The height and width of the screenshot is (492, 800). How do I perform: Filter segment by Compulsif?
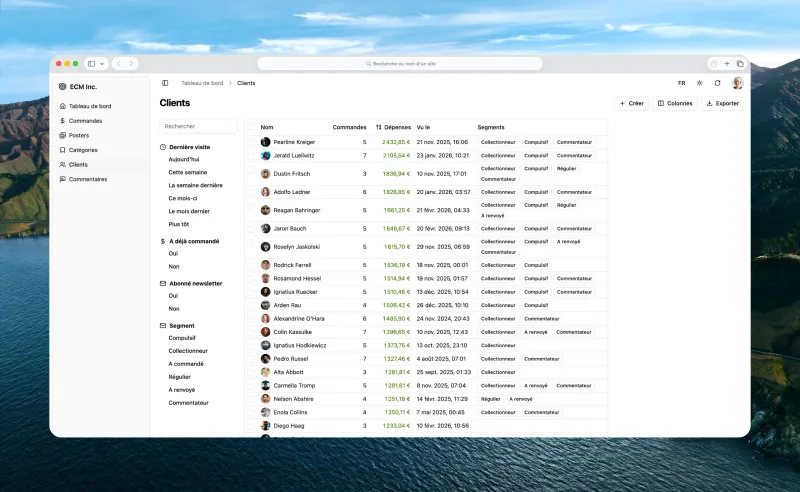(182, 338)
